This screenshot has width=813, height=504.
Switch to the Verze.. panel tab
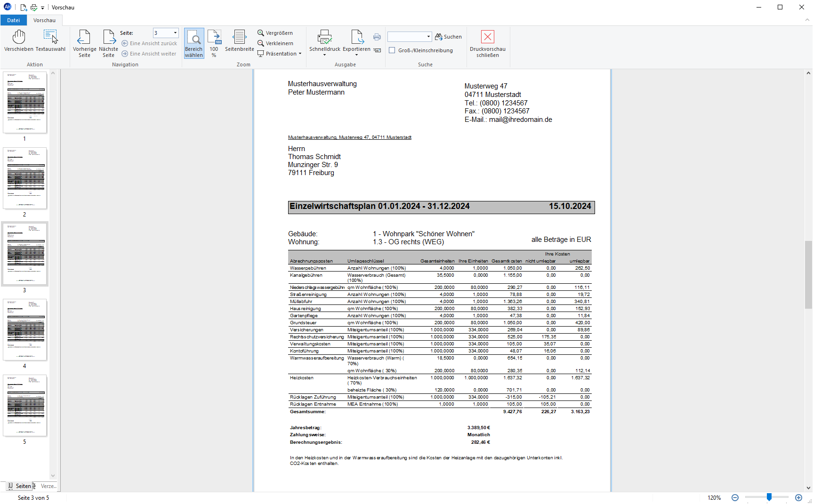pyautogui.click(x=45, y=486)
